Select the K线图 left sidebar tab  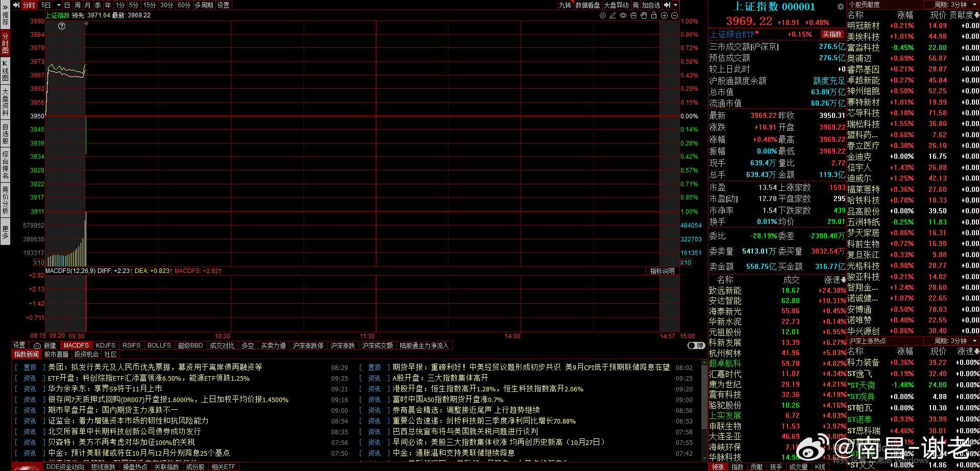tap(5, 70)
